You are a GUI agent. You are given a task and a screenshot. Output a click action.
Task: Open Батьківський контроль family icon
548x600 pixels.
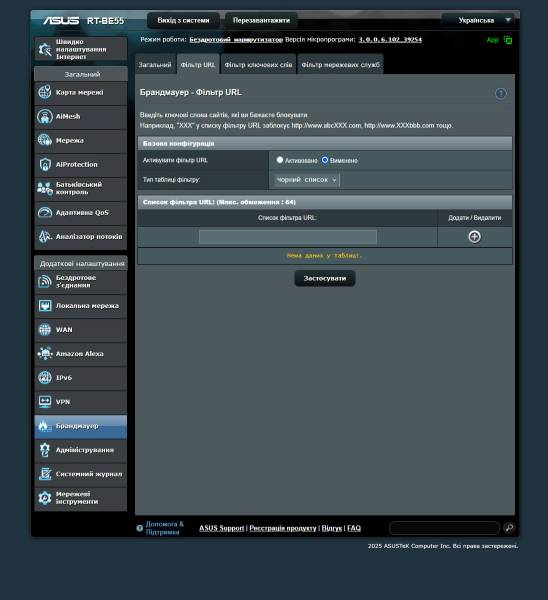(x=45, y=188)
